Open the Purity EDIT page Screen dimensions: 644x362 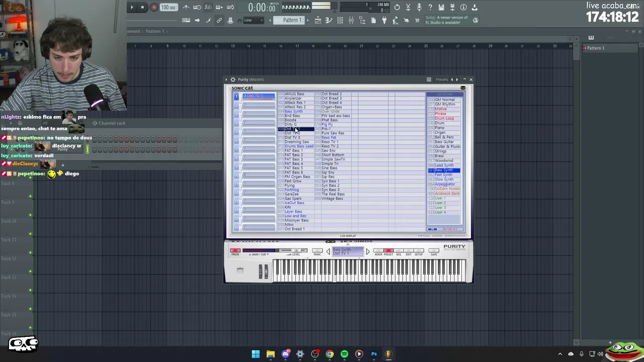(x=409, y=250)
